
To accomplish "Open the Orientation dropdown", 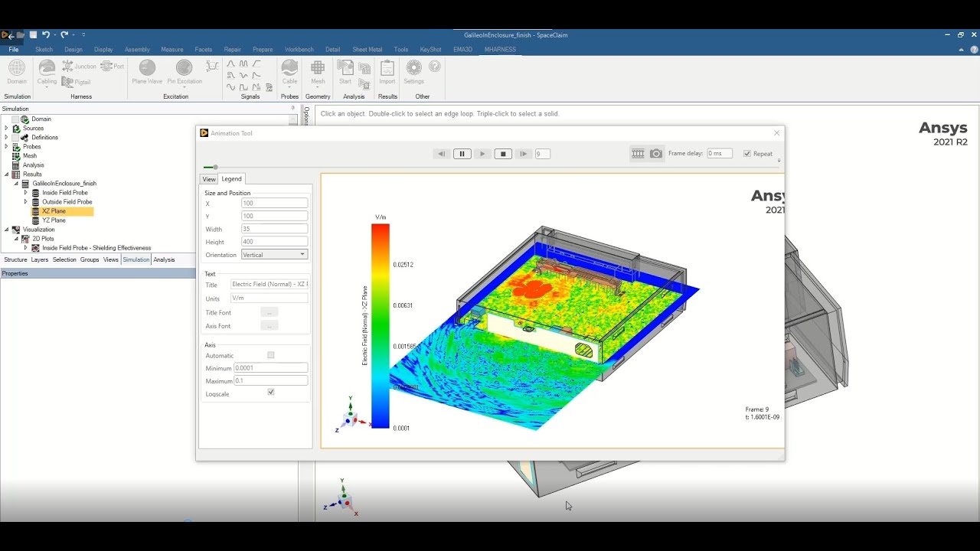I will [x=274, y=254].
